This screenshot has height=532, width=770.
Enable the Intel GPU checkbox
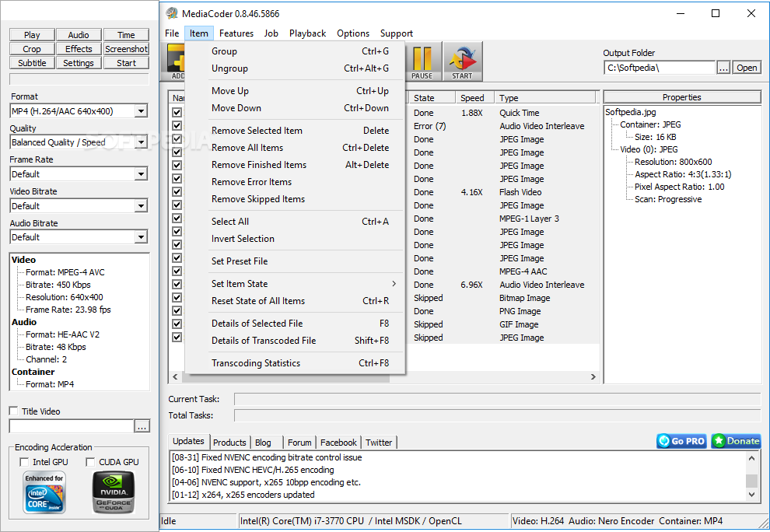(24, 462)
